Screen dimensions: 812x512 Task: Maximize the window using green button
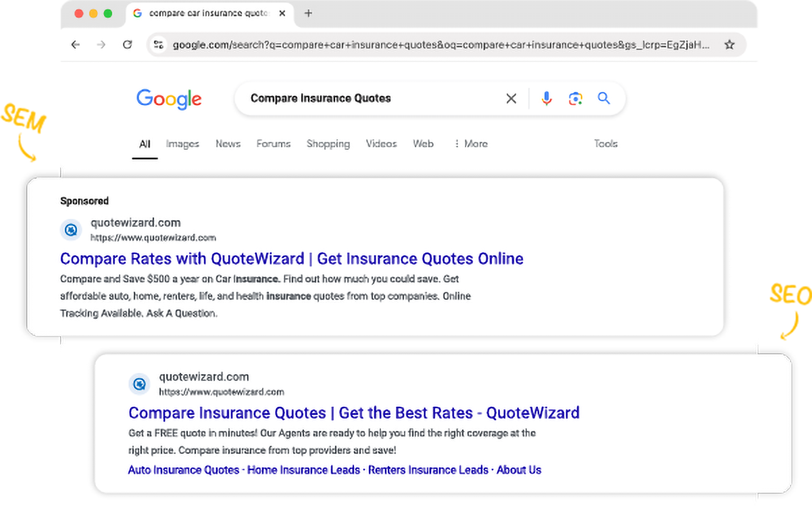(108, 13)
